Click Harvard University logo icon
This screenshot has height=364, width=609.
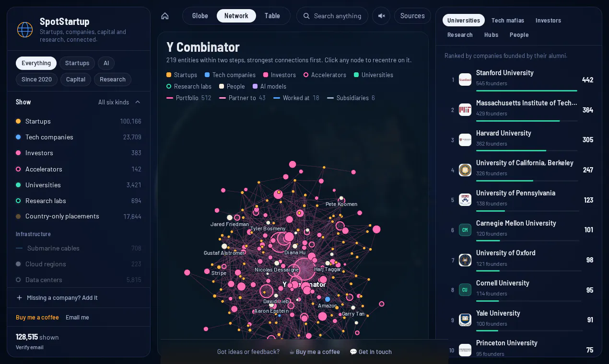[465, 140]
